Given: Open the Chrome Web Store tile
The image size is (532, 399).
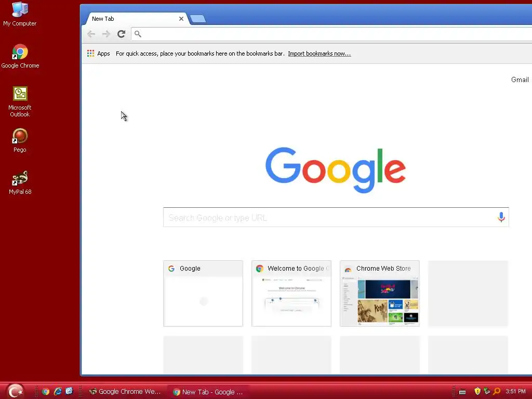Looking at the screenshot, I should tap(380, 294).
